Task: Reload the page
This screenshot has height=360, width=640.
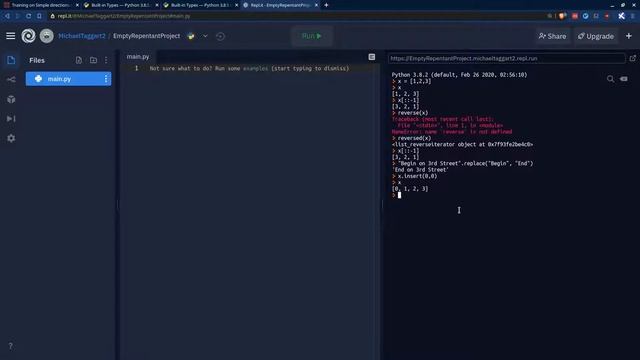Action: 28,16
